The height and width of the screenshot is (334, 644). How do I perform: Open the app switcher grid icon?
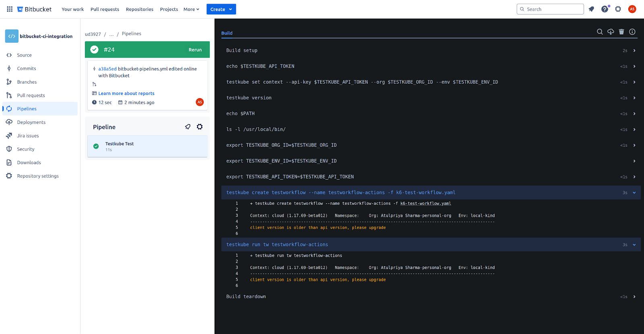click(10, 9)
